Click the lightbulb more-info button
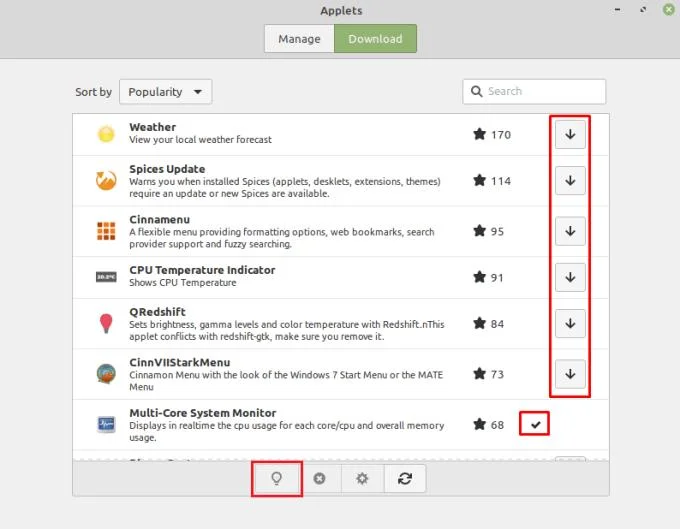The height and width of the screenshot is (529, 680). point(276,478)
